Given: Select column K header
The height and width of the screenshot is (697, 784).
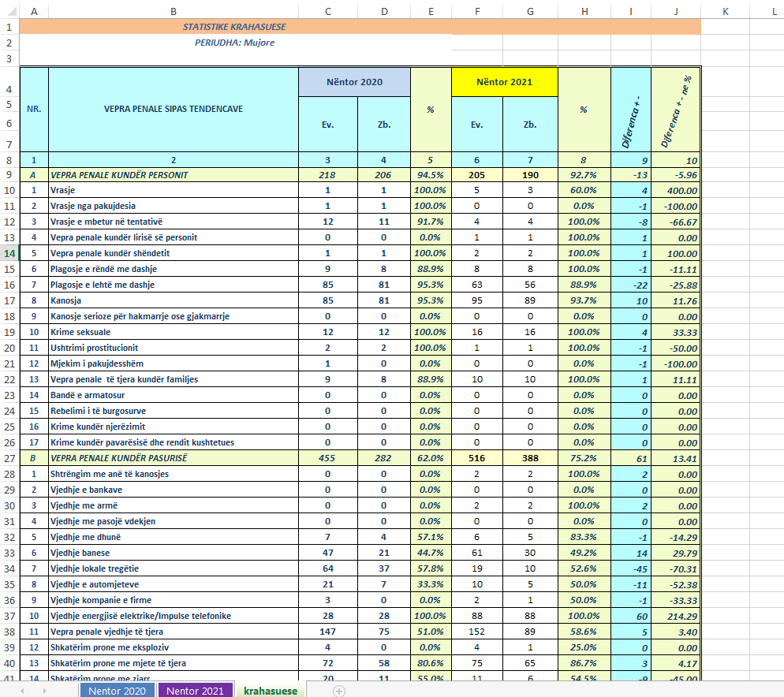Looking at the screenshot, I should [725, 10].
